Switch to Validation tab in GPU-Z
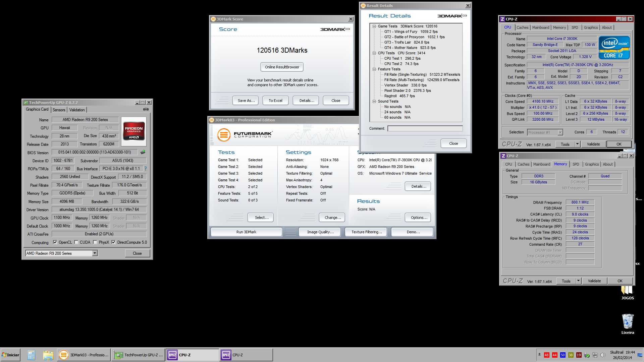 [77, 110]
